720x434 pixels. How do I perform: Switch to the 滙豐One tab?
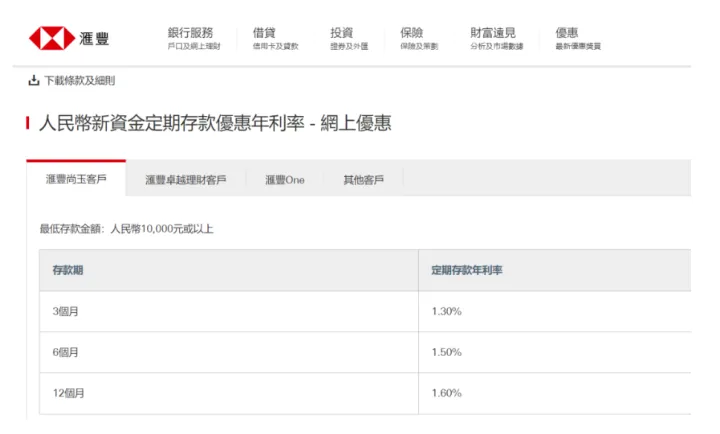[x=284, y=180]
